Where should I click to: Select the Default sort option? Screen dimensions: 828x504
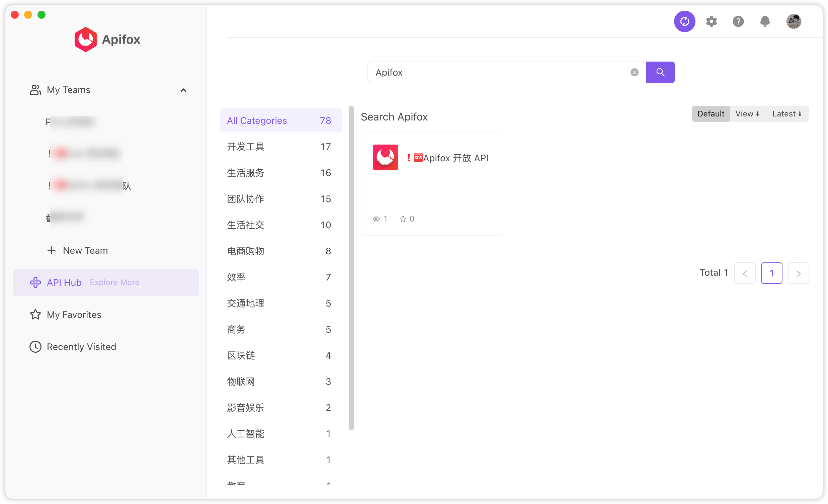(x=711, y=113)
